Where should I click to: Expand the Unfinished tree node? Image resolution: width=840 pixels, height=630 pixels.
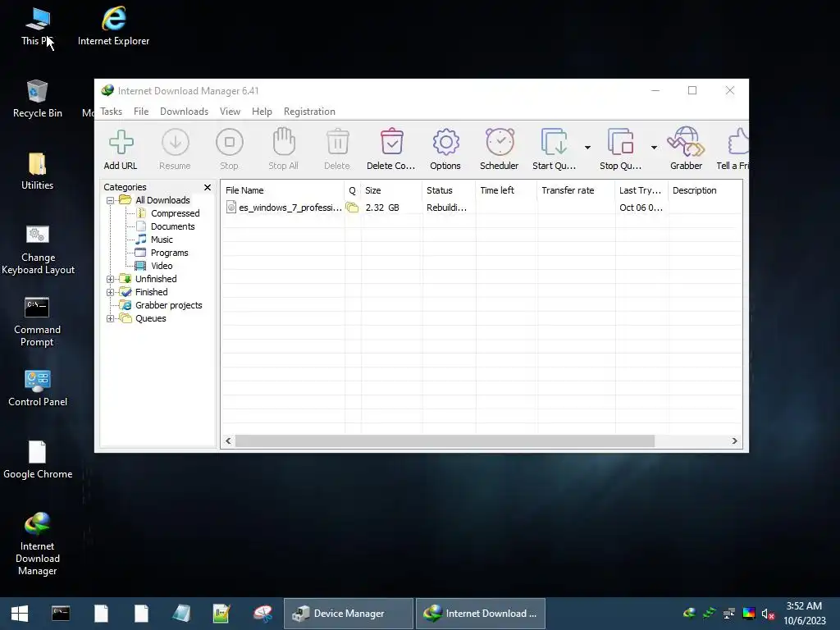point(111,279)
